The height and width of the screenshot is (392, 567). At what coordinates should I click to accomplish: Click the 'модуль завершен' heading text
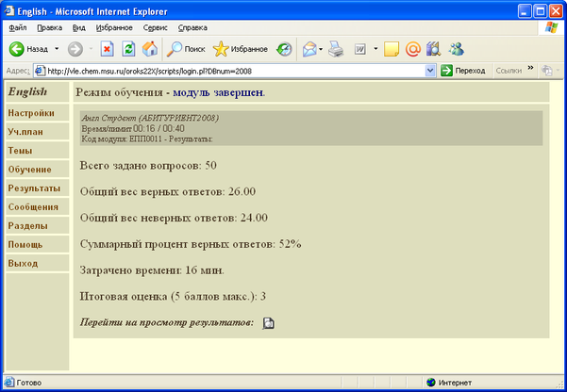tap(218, 92)
